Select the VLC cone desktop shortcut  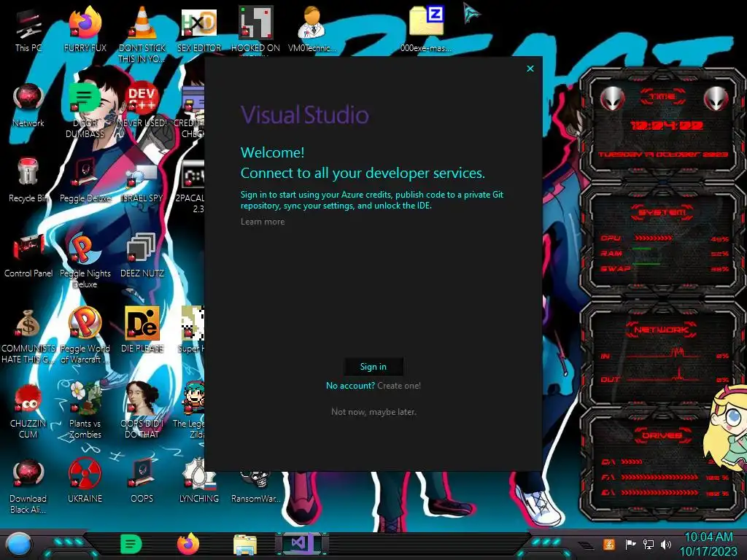point(142,34)
